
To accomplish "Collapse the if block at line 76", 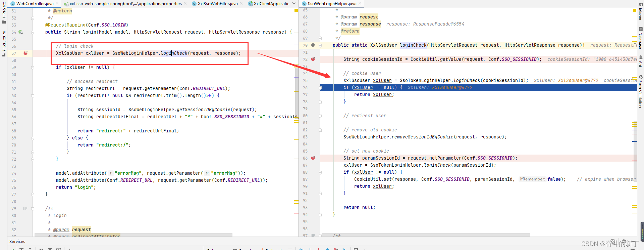I will point(320,88).
